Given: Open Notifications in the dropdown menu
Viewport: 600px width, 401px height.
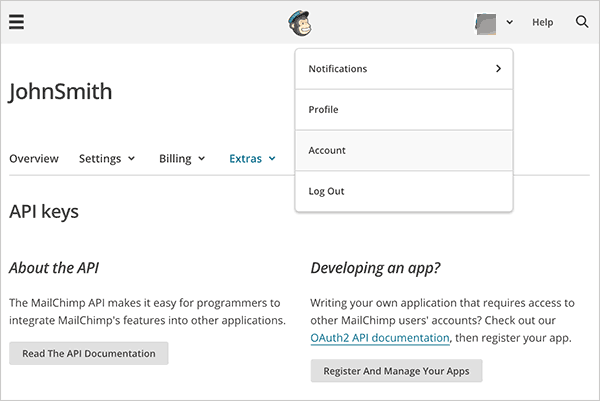Looking at the screenshot, I should click(404, 69).
